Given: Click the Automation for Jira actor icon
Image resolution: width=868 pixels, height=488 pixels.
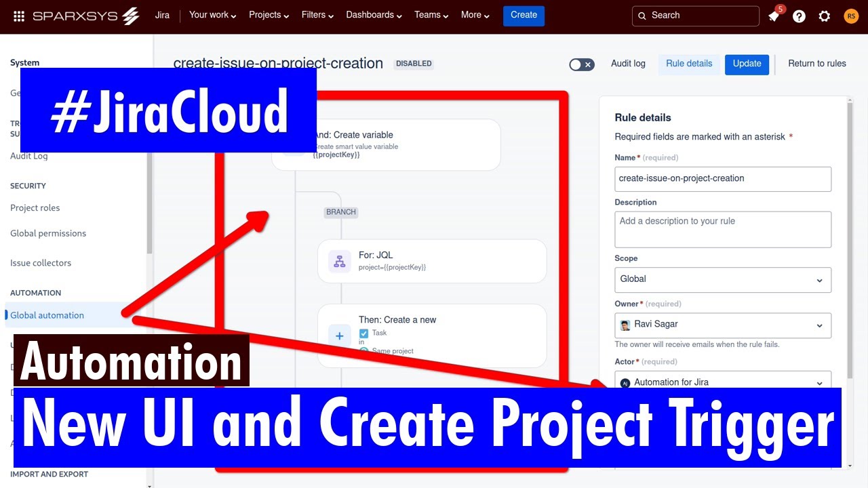Looking at the screenshot, I should pos(625,382).
